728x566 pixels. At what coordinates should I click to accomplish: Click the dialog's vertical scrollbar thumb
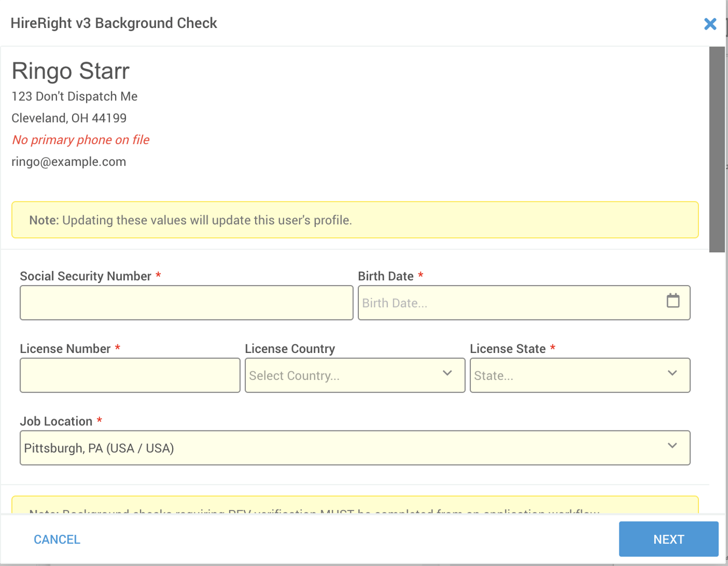pos(717,149)
